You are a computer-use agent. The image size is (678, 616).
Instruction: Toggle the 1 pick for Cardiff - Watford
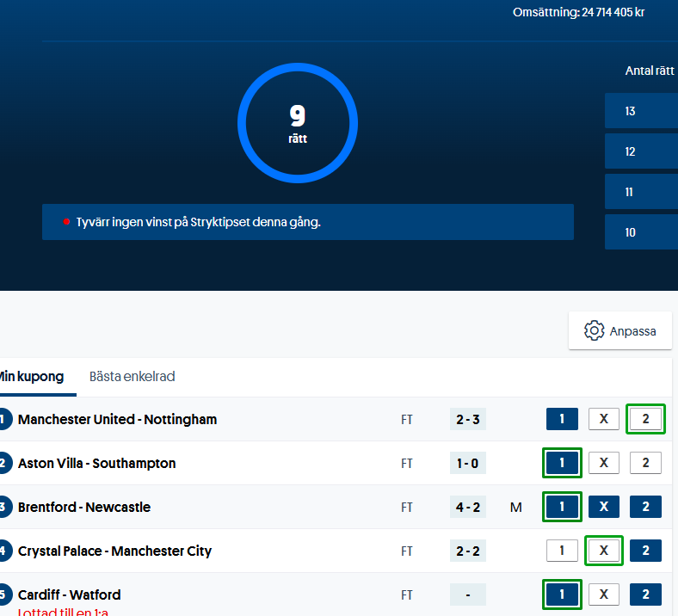[x=562, y=594]
